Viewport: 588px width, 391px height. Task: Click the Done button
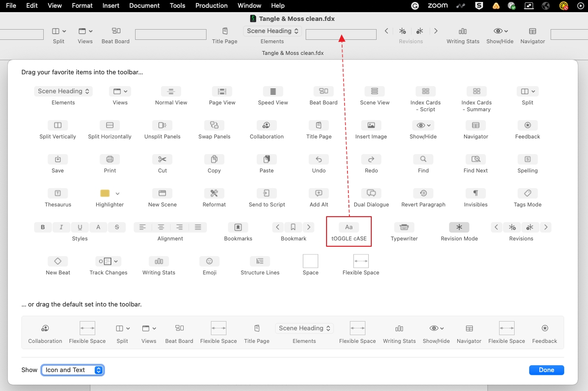tap(546, 370)
